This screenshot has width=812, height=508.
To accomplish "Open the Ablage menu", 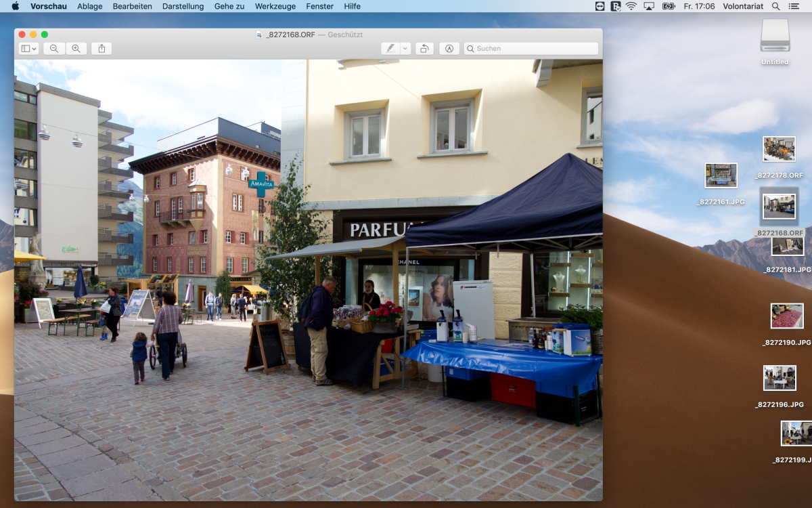I will (x=89, y=6).
